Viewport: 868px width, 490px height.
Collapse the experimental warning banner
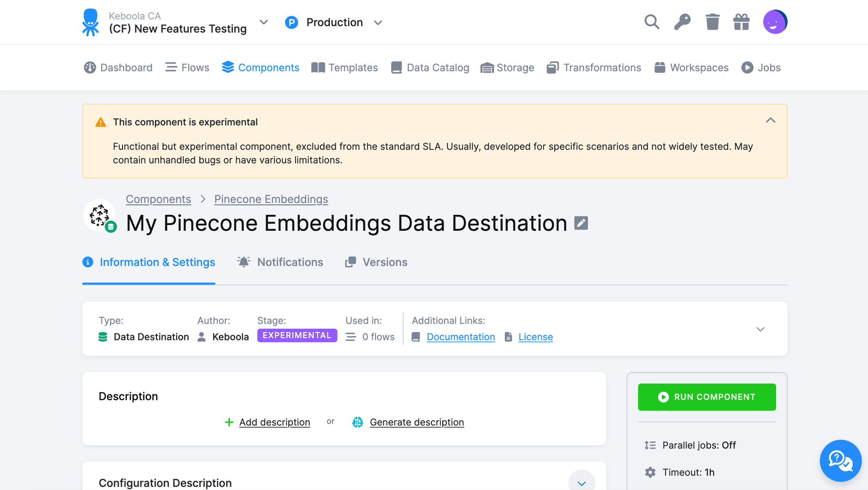pos(770,120)
